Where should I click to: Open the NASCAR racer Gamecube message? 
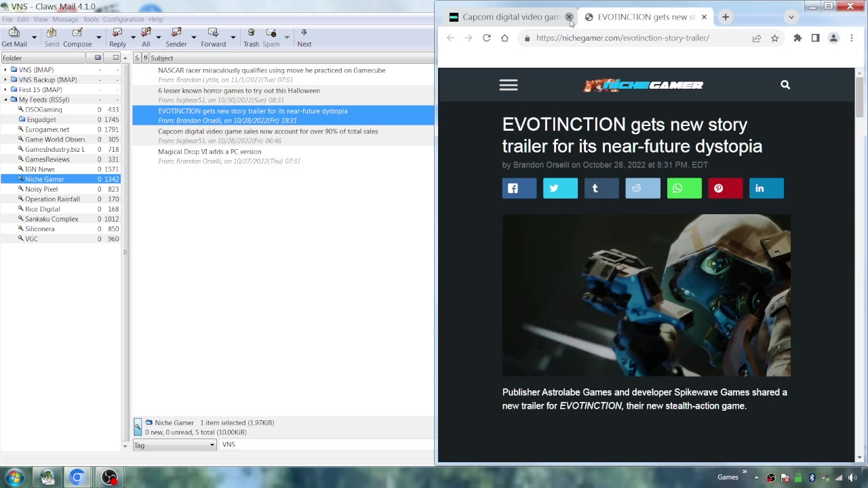click(x=283, y=75)
